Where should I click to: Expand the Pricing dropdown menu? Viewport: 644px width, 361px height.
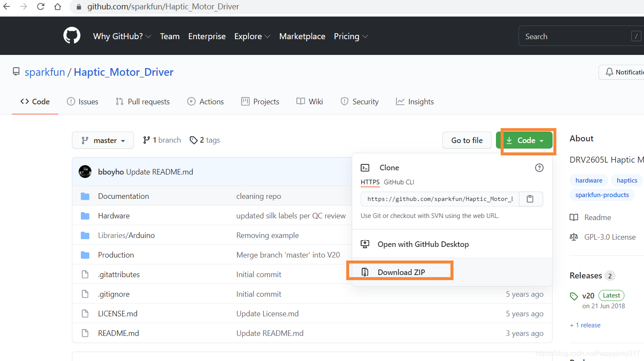click(351, 36)
